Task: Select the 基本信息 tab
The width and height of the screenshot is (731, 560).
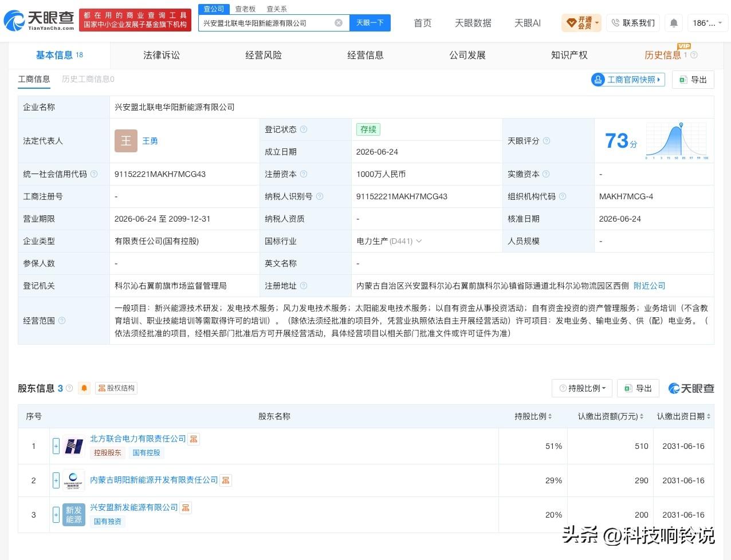Action: click(x=59, y=55)
